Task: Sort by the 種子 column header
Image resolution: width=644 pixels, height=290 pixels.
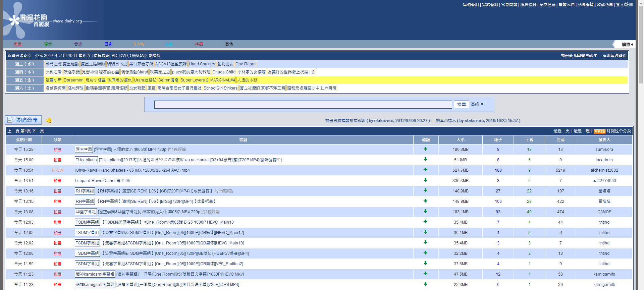Action: point(498,140)
